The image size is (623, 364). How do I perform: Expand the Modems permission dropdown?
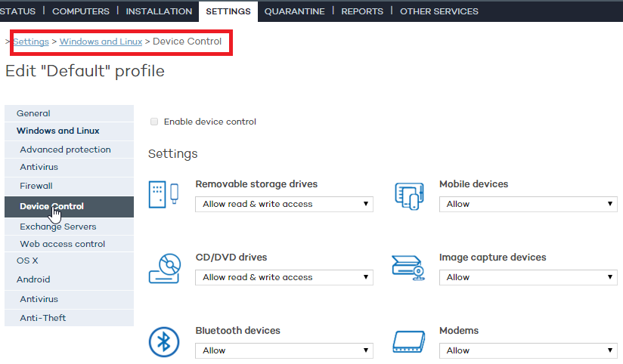click(x=528, y=350)
